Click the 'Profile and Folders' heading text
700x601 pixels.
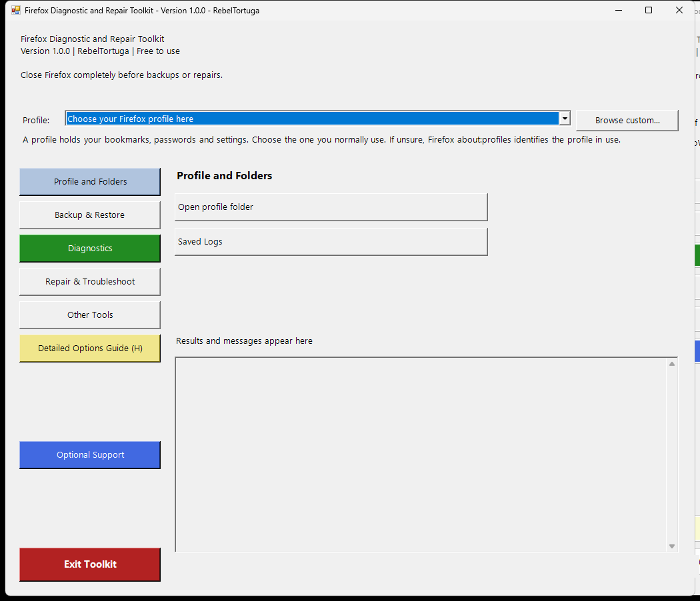click(225, 176)
